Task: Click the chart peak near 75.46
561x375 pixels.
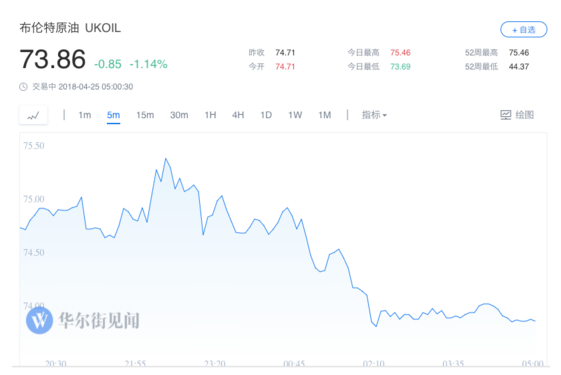Action: click(166, 159)
